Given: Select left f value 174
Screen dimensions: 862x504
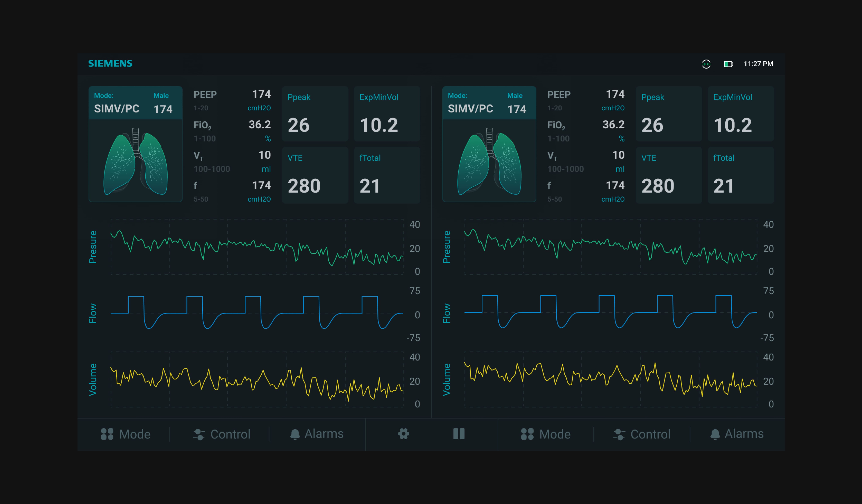Looking at the screenshot, I should pyautogui.click(x=261, y=185).
